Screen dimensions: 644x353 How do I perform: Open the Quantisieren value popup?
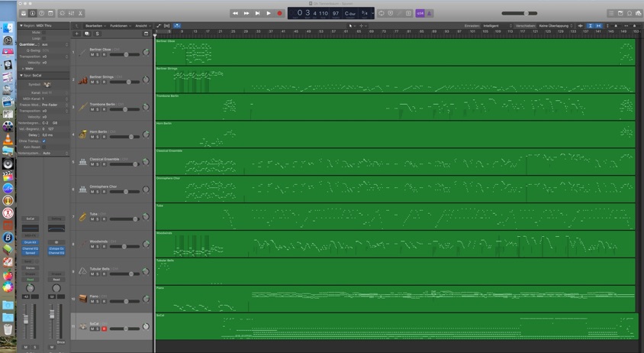tap(55, 44)
